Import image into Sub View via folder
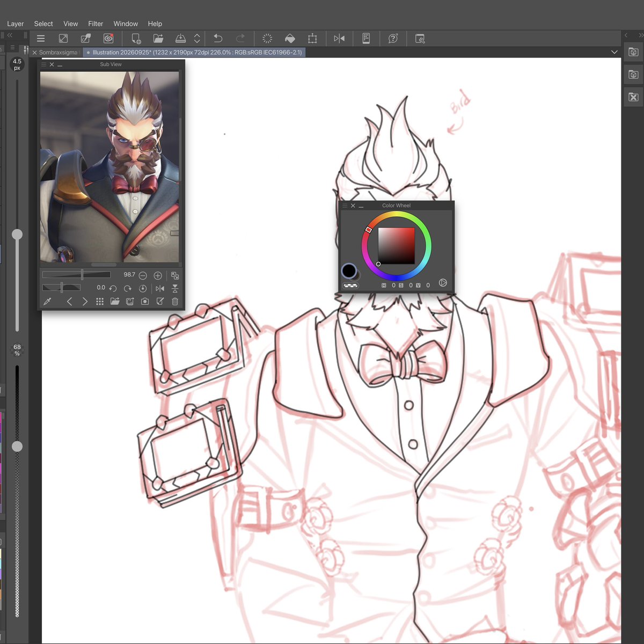 (115, 302)
